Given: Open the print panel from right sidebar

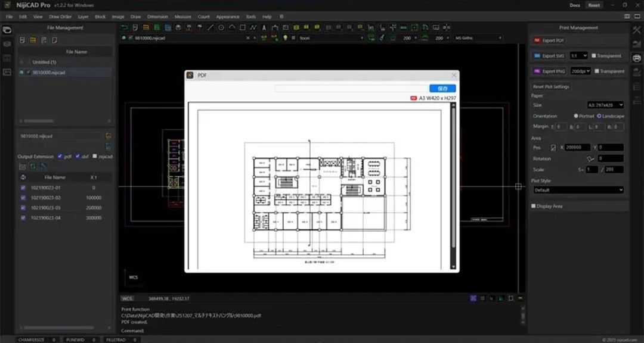Looking at the screenshot, I should 636,58.
